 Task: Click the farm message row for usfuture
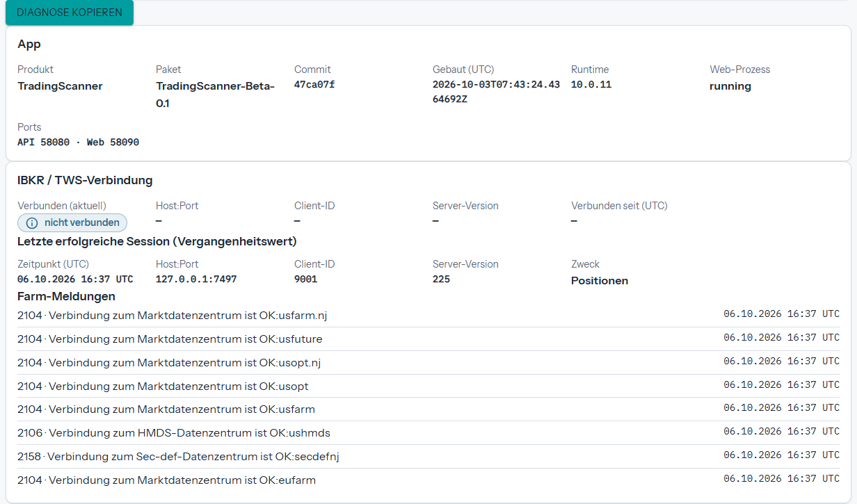(428, 339)
